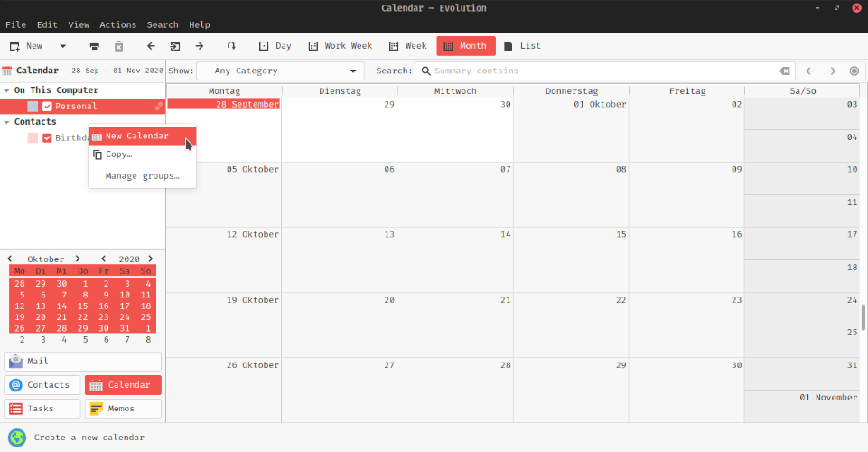Select the Month view button
Screen dimensions: 868x452
[x=466, y=46]
